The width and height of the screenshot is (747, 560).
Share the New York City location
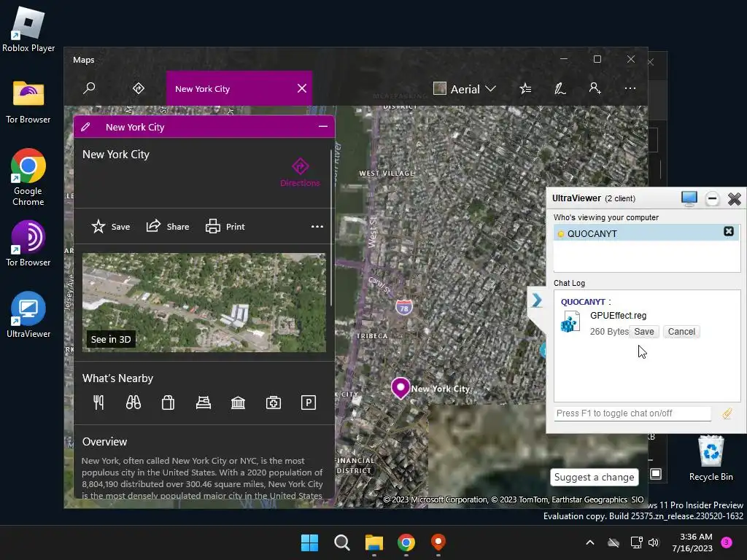tap(167, 227)
